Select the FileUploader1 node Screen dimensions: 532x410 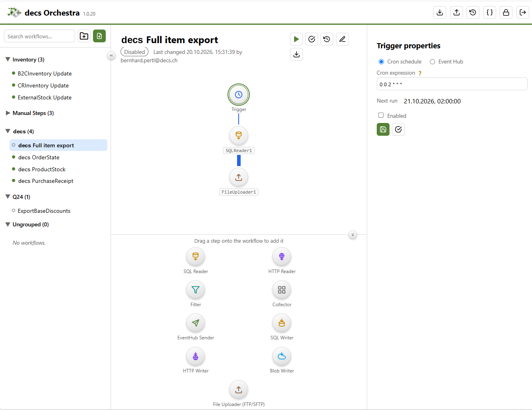pos(239,177)
